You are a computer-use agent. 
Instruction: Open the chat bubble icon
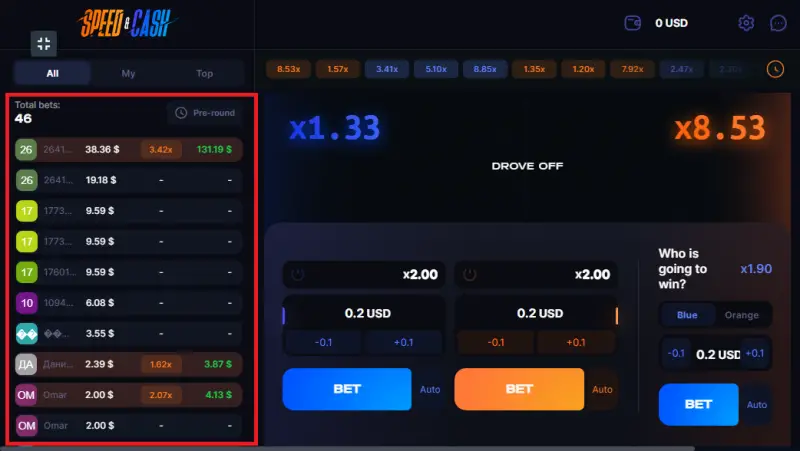pyautogui.click(x=778, y=23)
